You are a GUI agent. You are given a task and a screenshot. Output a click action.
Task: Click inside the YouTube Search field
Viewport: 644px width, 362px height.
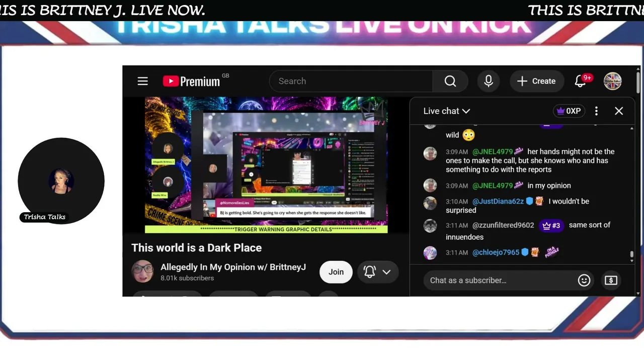point(351,81)
